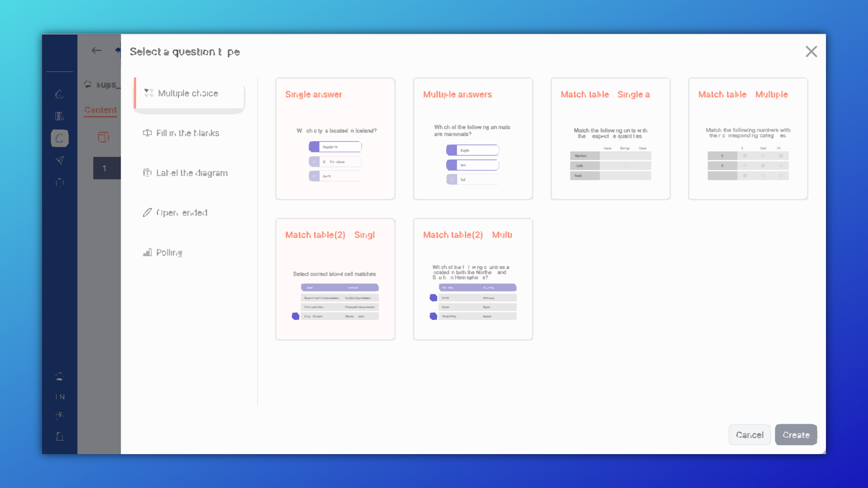
Task: Click the sidebar icon below the paper plane
Action: [x=60, y=182]
